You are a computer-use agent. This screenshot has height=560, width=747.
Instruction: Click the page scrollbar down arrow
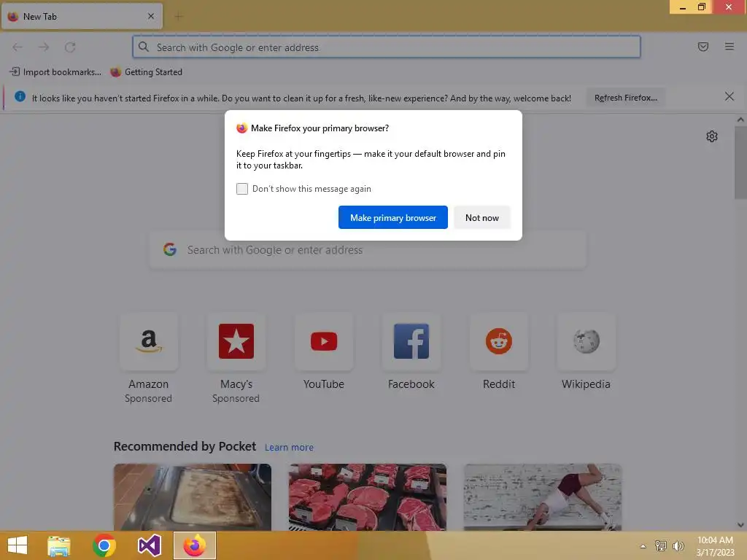coord(740,525)
